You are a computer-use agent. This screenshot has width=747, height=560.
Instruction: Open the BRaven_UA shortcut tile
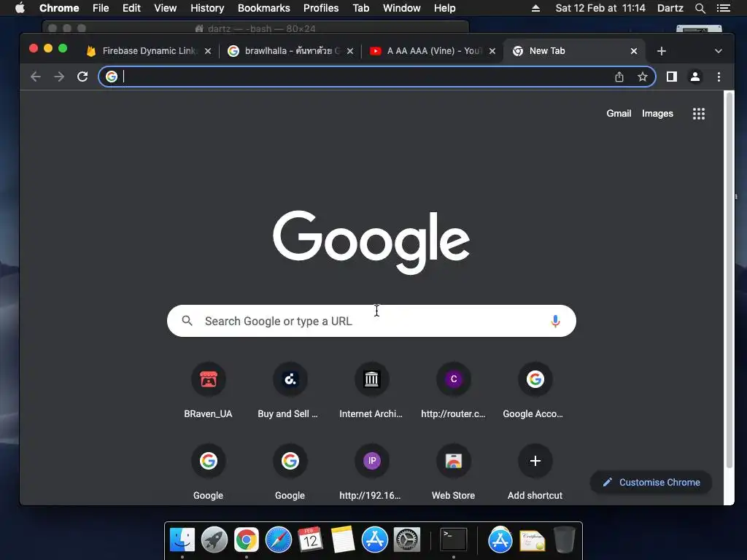208,392
